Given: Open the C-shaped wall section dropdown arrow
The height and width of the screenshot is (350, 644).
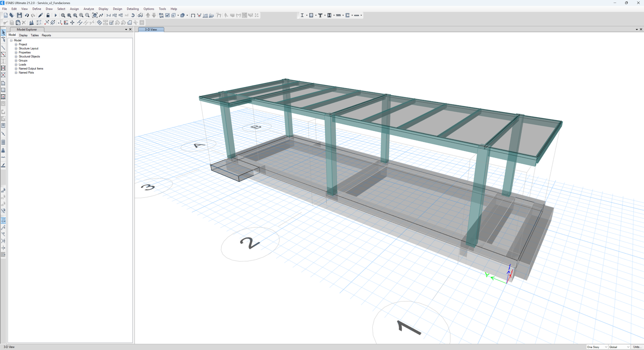Looking at the screenshot, I should coord(352,15).
